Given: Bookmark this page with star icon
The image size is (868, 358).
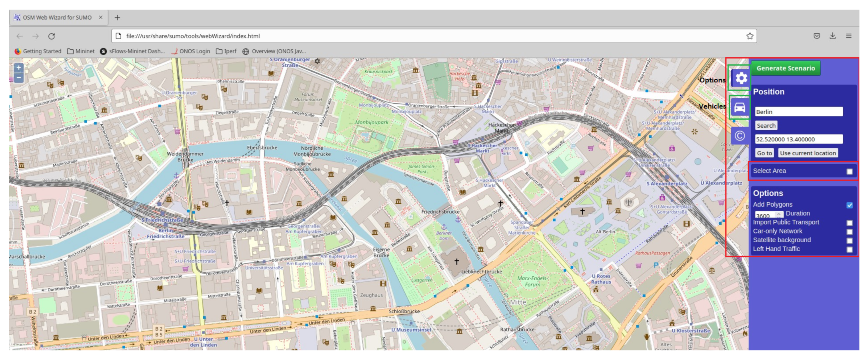Looking at the screenshot, I should tap(750, 36).
